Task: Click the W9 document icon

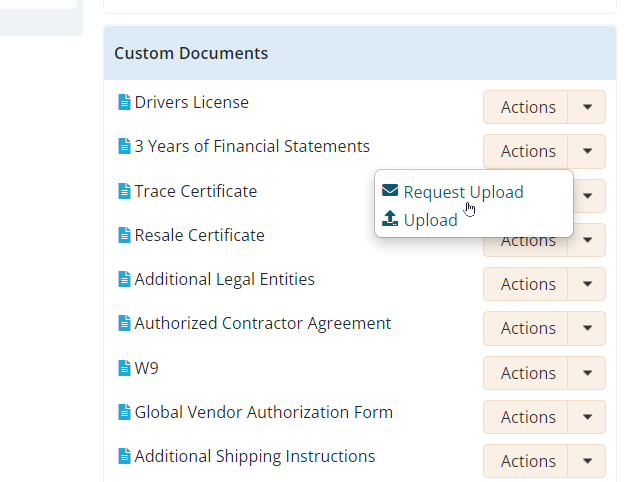Action: click(x=124, y=368)
